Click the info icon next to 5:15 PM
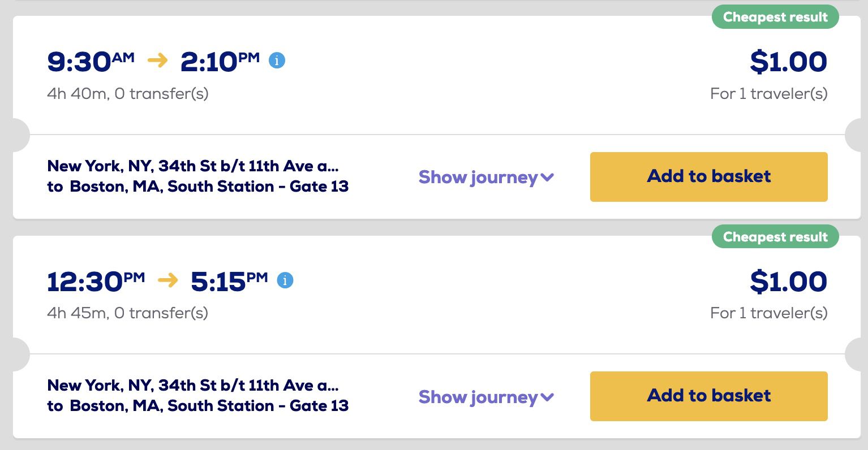Image resolution: width=868 pixels, height=450 pixels. pyautogui.click(x=286, y=280)
